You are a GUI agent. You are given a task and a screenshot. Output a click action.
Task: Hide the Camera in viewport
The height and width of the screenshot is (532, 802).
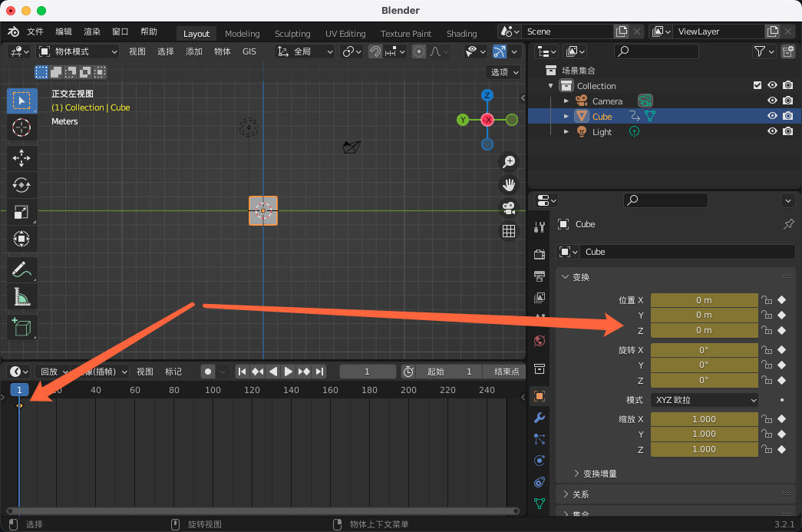[x=772, y=101]
